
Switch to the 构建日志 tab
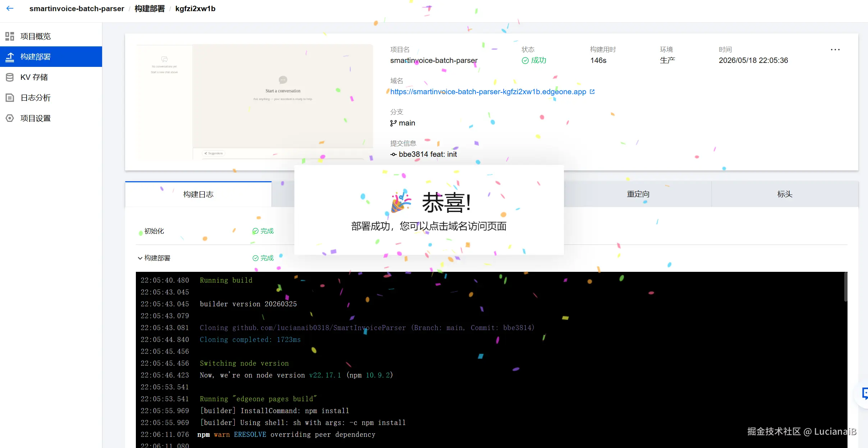198,194
